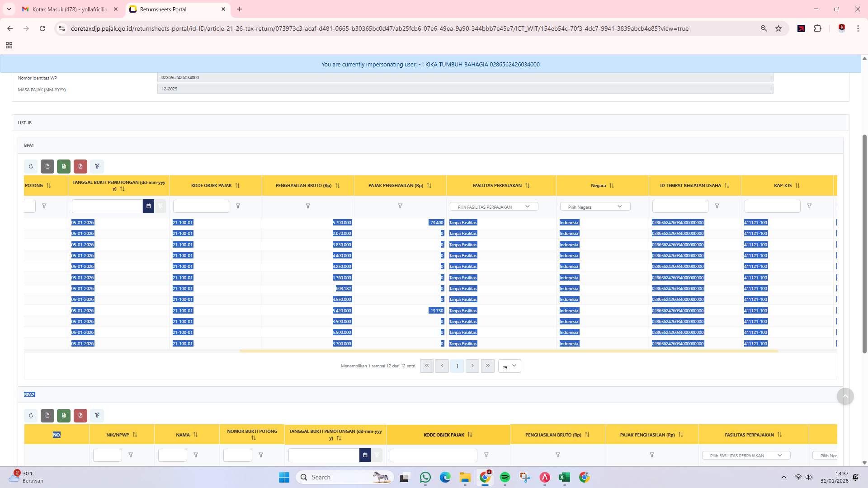
Task: Open the date picker for TANGGAL BUKTI PEMOTONGAN
Action: [149, 206]
